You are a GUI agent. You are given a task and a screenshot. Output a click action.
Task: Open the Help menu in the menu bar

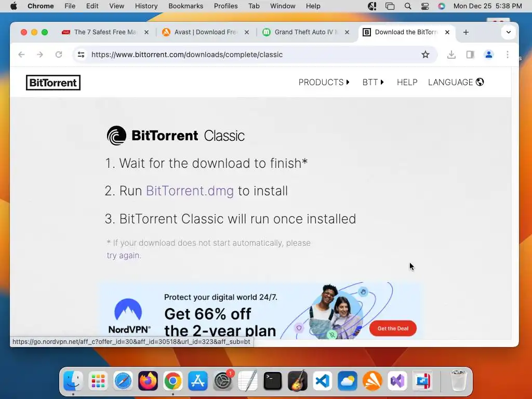(x=313, y=6)
